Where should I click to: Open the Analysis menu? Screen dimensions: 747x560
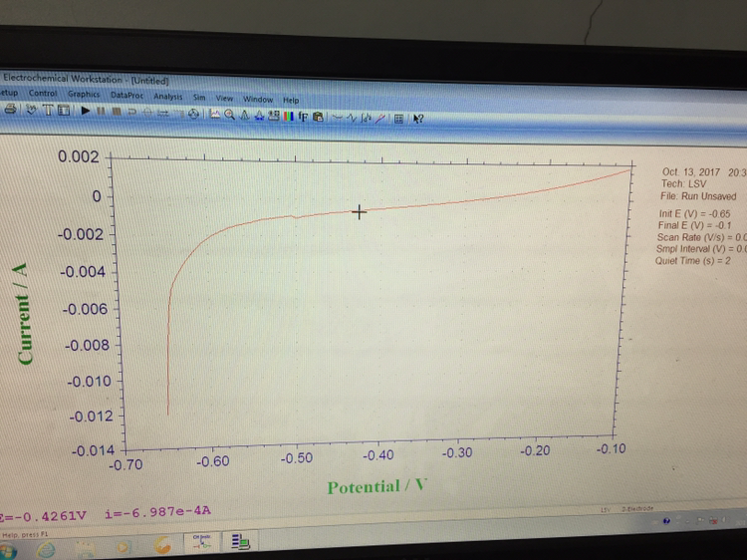point(168,97)
